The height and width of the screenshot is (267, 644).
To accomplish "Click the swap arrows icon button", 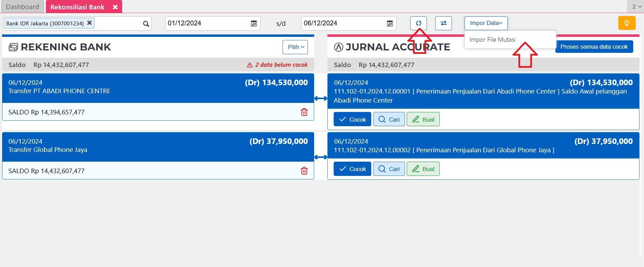I will click(x=444, y=23).
